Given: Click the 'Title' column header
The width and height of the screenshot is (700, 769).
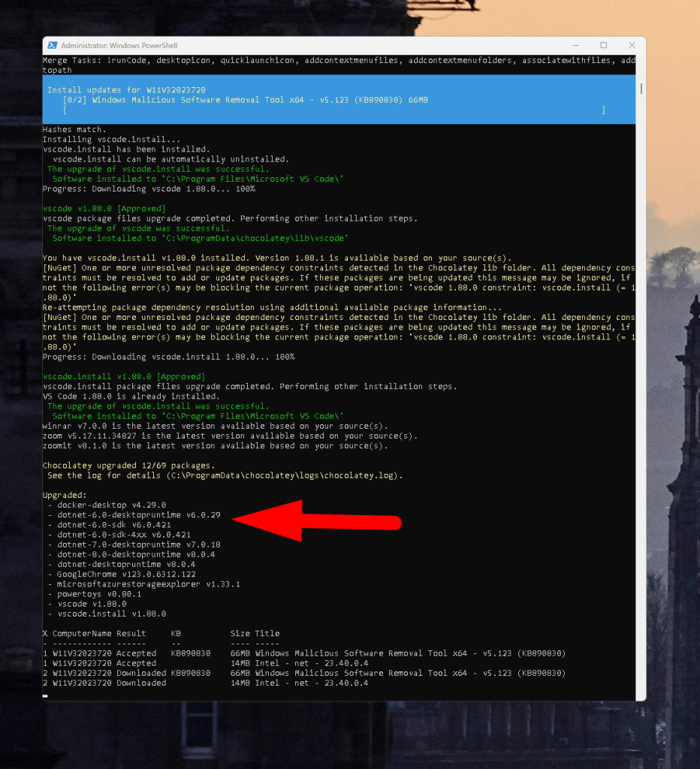Looking at the screenshot, I should click(x=267, y=633).
